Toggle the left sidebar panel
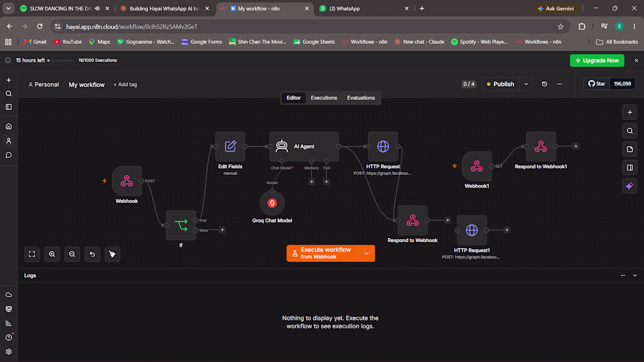The height and width of the screenshot is (362, 644). 9,107
